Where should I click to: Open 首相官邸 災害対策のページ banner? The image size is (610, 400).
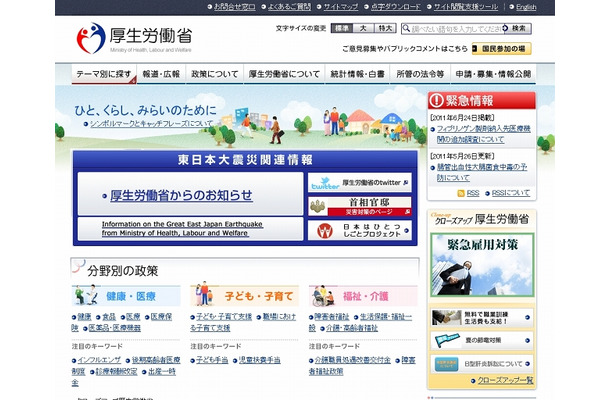(x=359, y=206)
